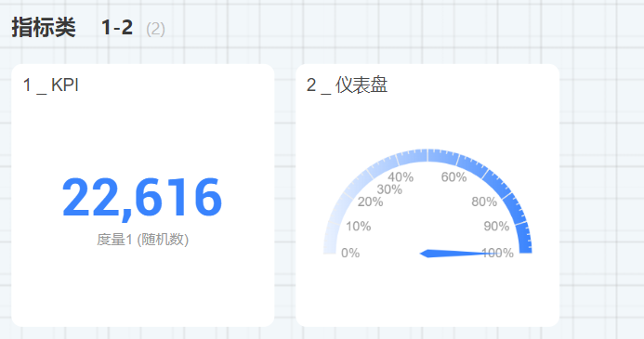Image resolution: width=644 pixels, height=339 pixels.
Task: Click the 10% gauge tick label
Action: [x=358, y=226]
